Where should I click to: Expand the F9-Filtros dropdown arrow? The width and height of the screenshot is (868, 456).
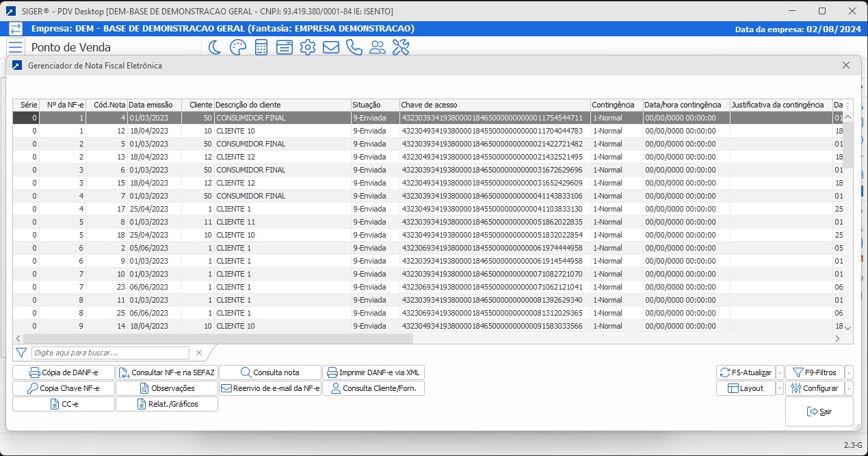click(849, 372)
